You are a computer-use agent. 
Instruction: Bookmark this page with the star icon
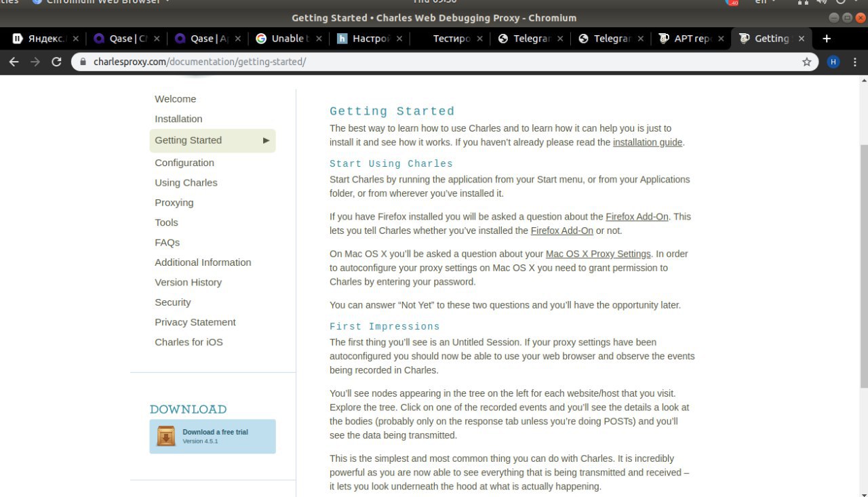[806, 62]
